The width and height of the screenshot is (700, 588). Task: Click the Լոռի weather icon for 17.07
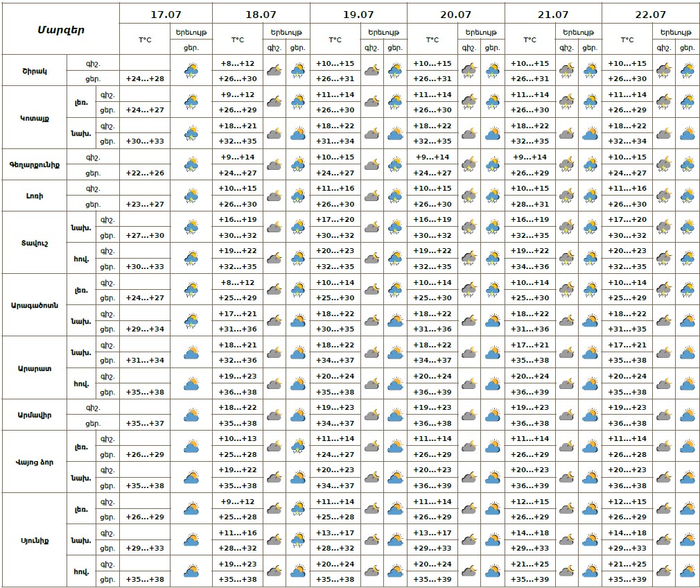191,196
